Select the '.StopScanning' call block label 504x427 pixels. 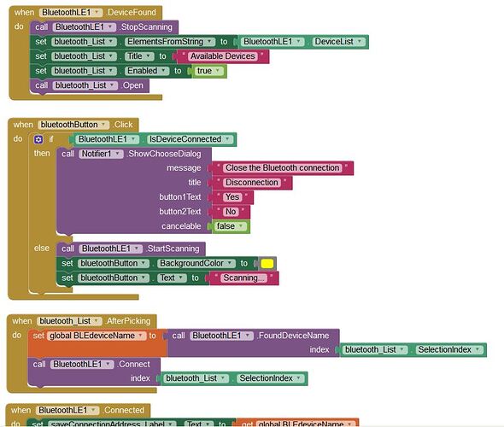click(146, 27)
